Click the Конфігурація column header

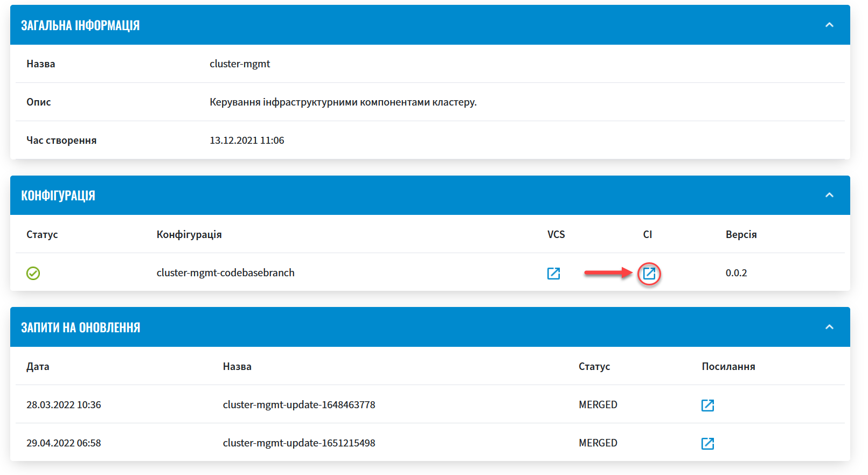(x=189, y=234)
